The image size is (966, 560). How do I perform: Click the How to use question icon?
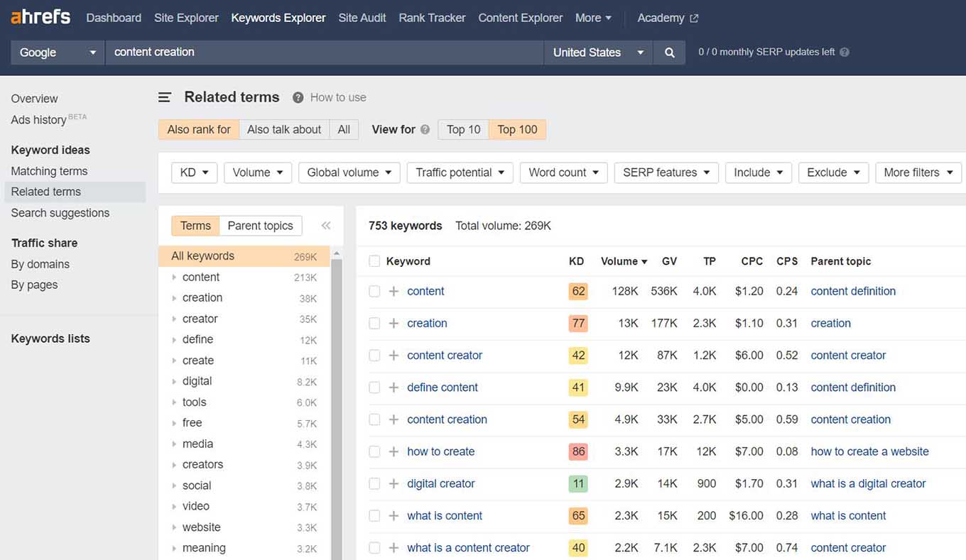298,97
